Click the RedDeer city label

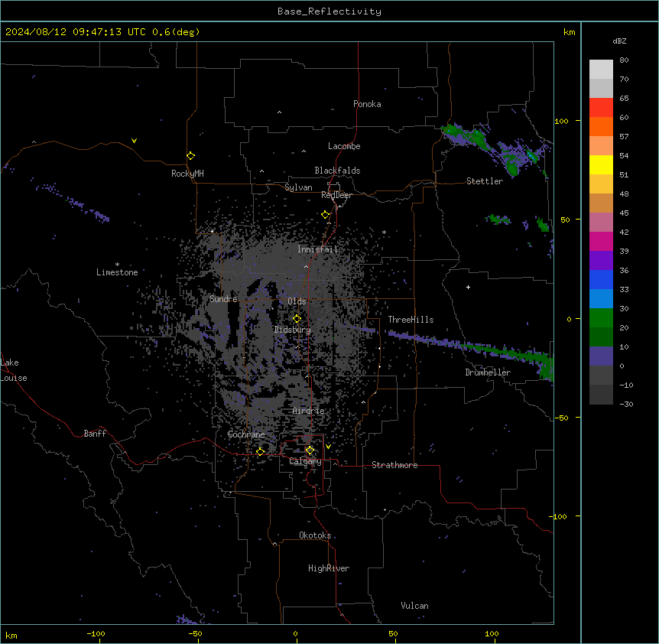point(336,195)
